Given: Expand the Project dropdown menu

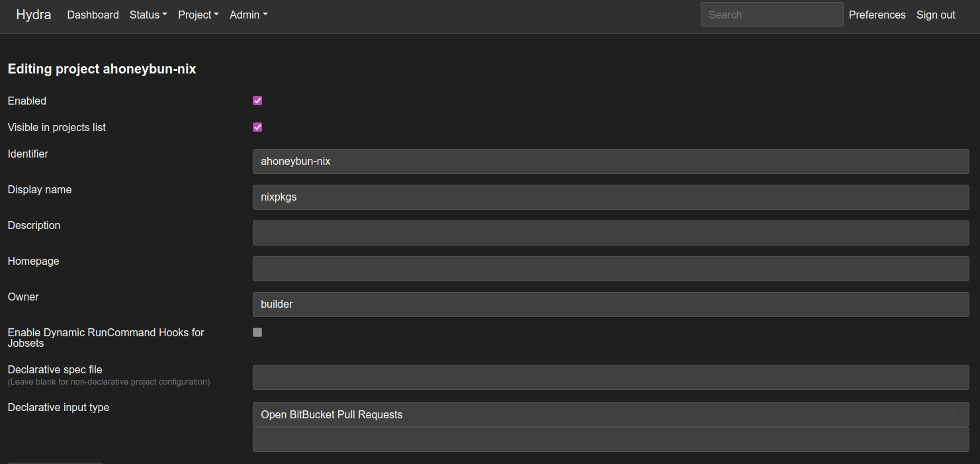Looking at the screenshot, I should point(199,15).
